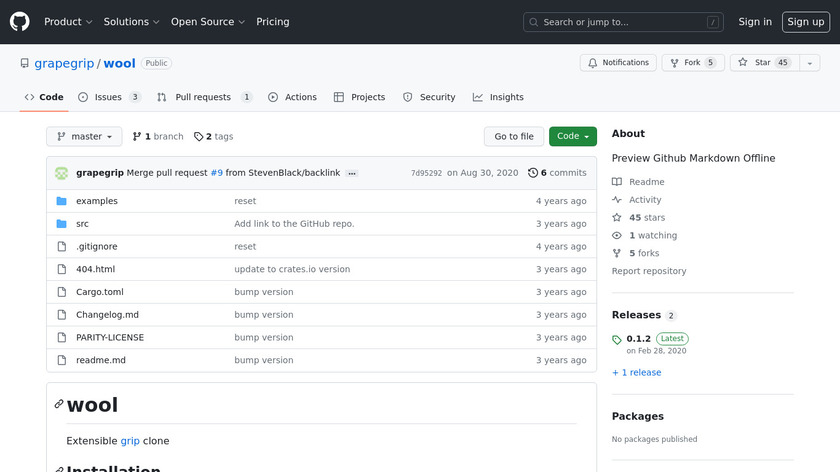Open 'update to crates.io version' commit message
The width and height of the screenshot is (840, 472).
pos(292,269)
